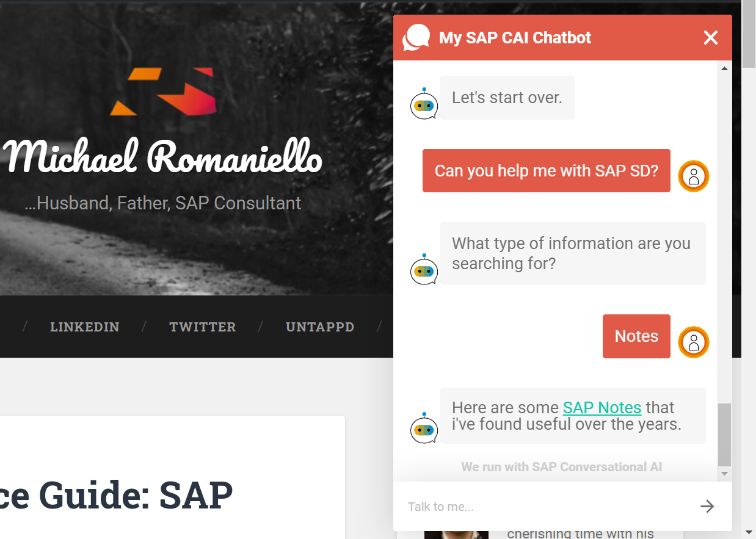Click the user avatar next to "Notes" message
756x539 pixels.
pyautogui.click(x=694, y=342)
